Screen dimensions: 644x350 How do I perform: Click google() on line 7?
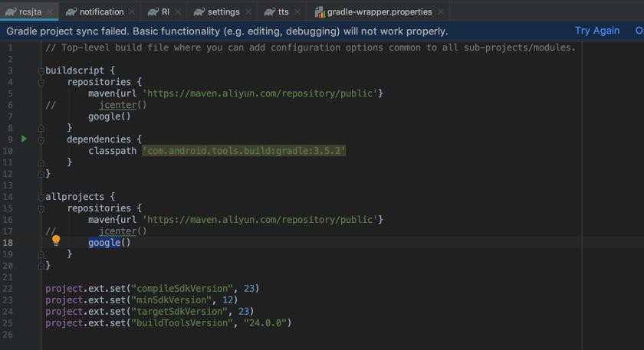(x=109, y=116)
